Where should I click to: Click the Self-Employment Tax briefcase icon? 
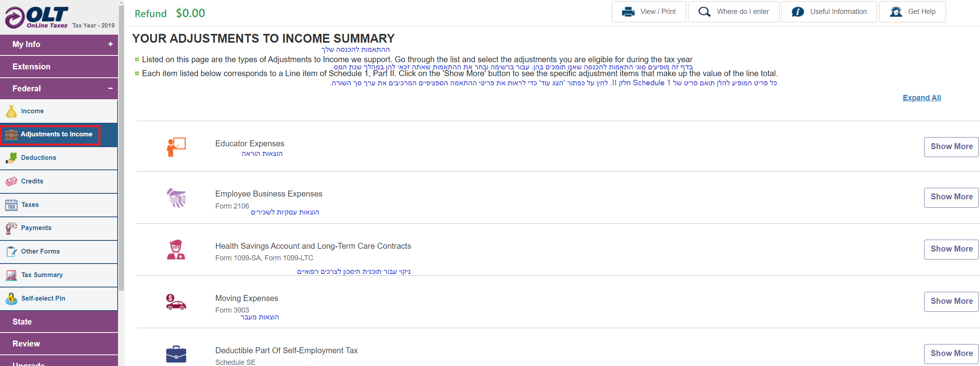pyautogui.click(x=176, y=354)
